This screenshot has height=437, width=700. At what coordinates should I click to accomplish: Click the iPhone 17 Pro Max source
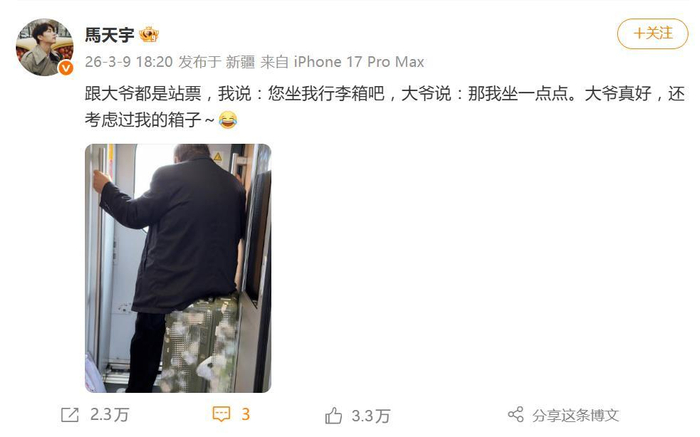coord(359,62)
